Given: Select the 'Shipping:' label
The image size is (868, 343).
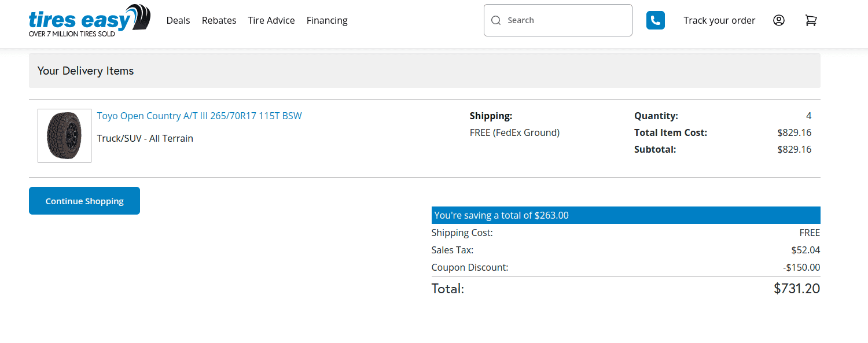Looking at the screenshot, I should (x=491, y=116).
